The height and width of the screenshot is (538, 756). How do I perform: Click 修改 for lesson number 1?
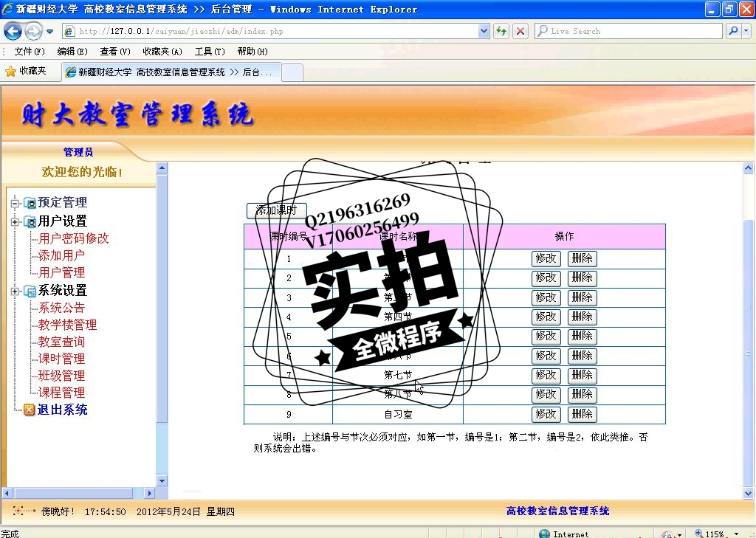546,259
